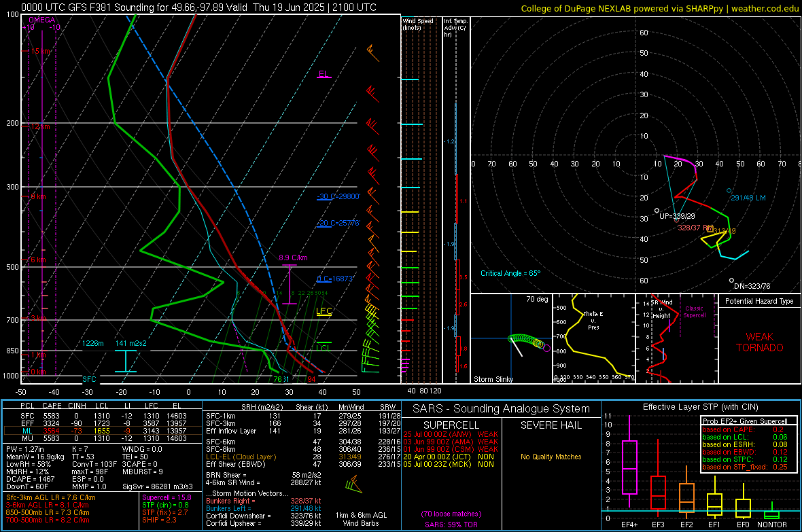Image resolution: width=802 pixels, height=532 pixels.
Task: Click the Classic Supercell label
Action: pyautogui.click(x=694, y=312)
